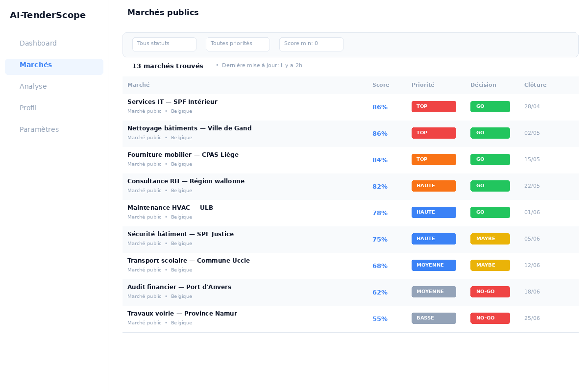Viewport: 588px width, 392px height.
Task: Click MAYBE badge for Sécurité bâtiment row
Action: coord(490,239)
